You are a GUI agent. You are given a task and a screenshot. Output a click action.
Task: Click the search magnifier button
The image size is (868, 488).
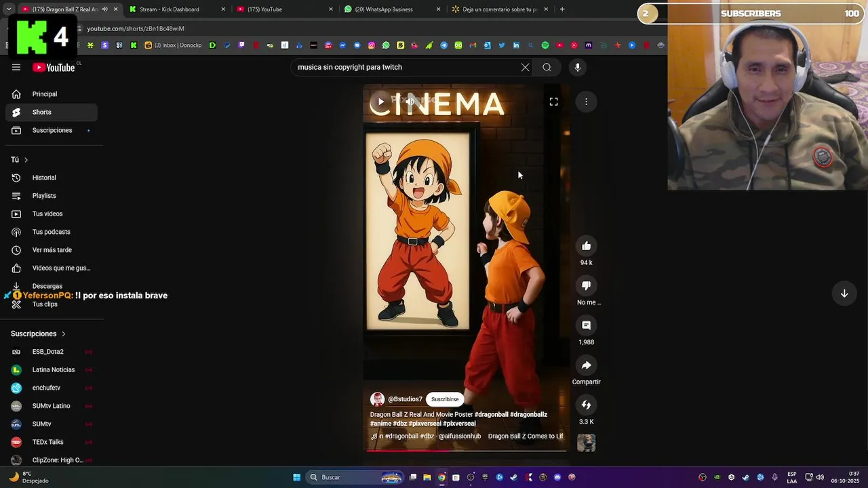(x=547, y=67)
